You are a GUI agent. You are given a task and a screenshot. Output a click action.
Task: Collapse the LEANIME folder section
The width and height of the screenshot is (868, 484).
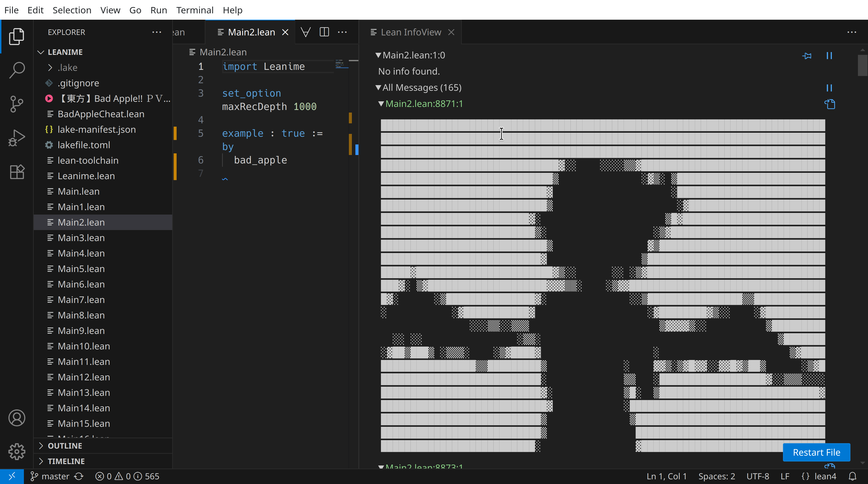point(103,52)
